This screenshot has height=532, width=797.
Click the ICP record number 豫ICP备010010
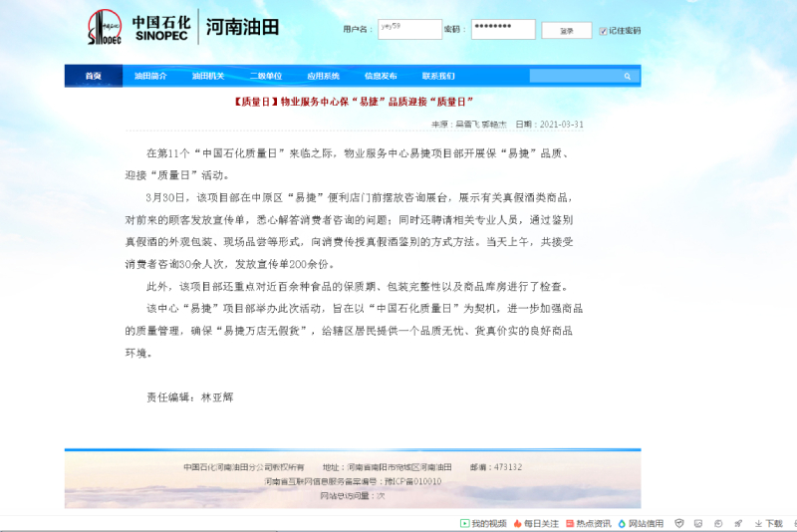point(413,482)
